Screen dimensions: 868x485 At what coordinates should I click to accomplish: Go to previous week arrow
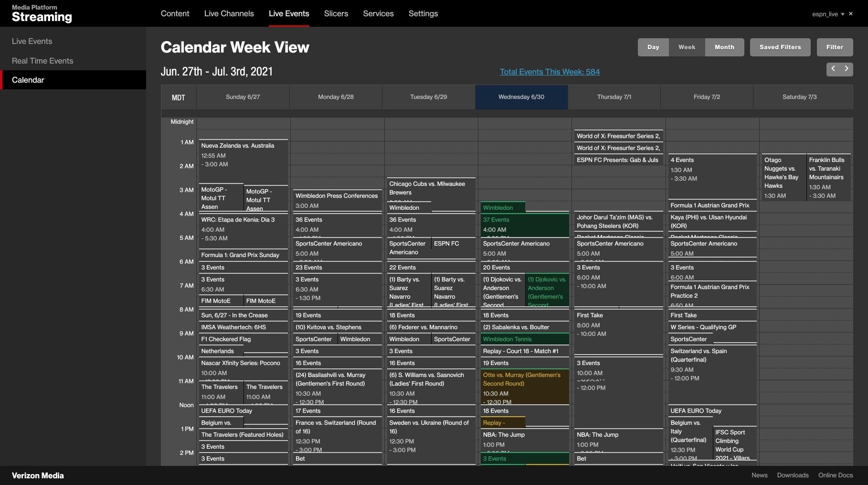[833, 69]
